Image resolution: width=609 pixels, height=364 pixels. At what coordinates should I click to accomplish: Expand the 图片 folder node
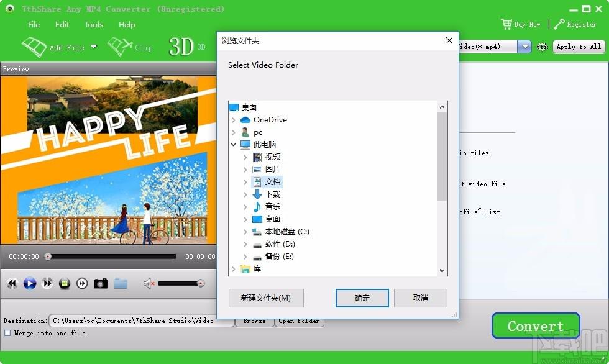point(245,170)
